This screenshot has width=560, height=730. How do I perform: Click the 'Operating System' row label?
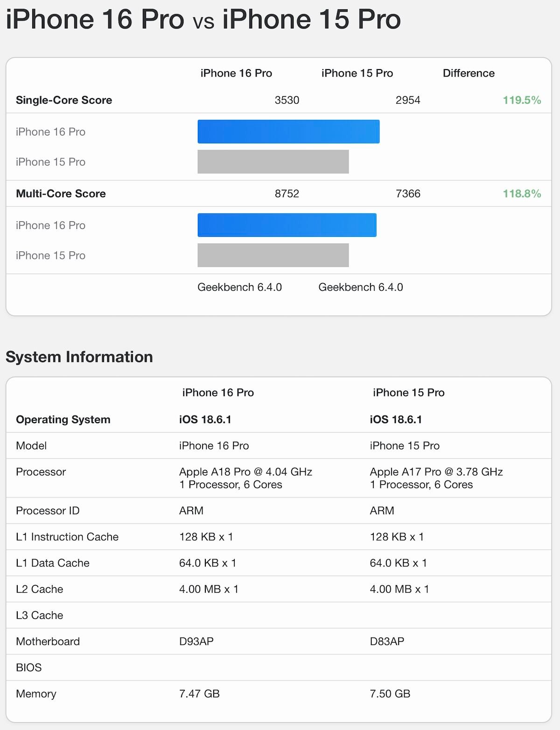click(x=63, y=419)
